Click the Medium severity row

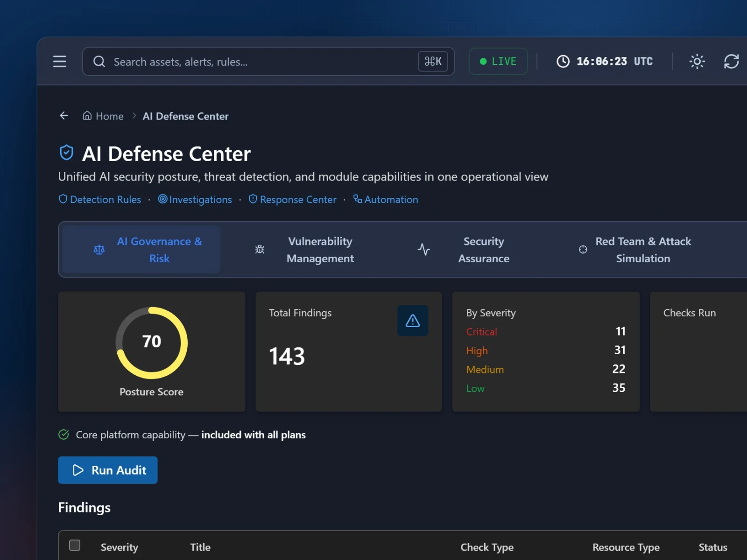[x=546, y=370]
